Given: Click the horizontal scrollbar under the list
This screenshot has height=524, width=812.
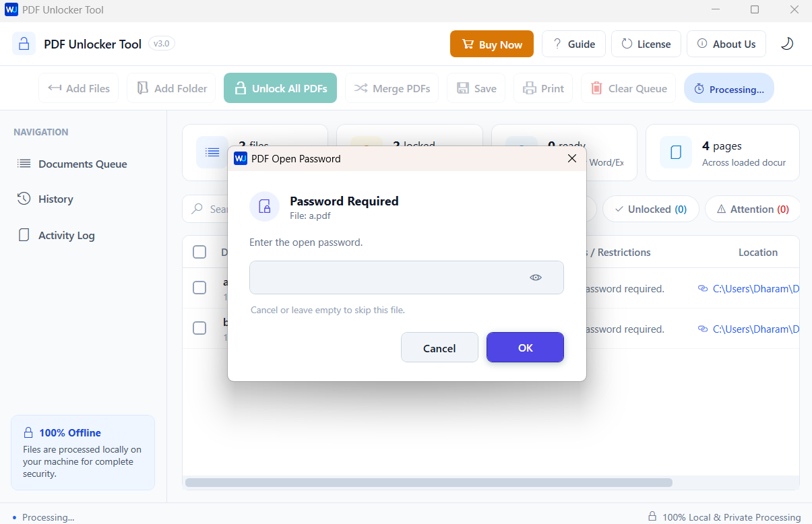Looking at the screenshot, I should tap(429, 482).
